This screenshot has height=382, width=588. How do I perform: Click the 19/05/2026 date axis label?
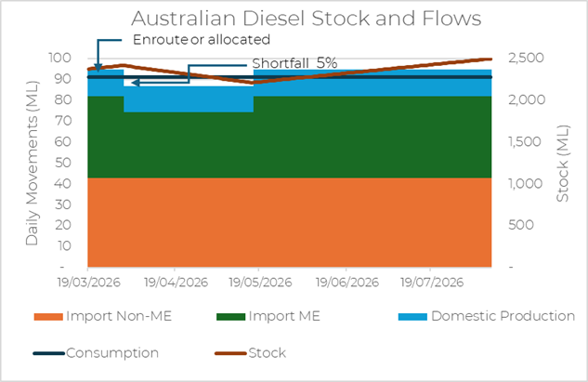[x=259, y=281]
